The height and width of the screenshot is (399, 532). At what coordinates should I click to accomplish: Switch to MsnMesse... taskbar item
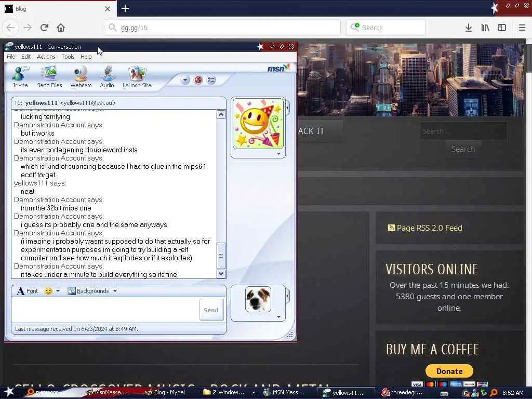pos(107,393)
